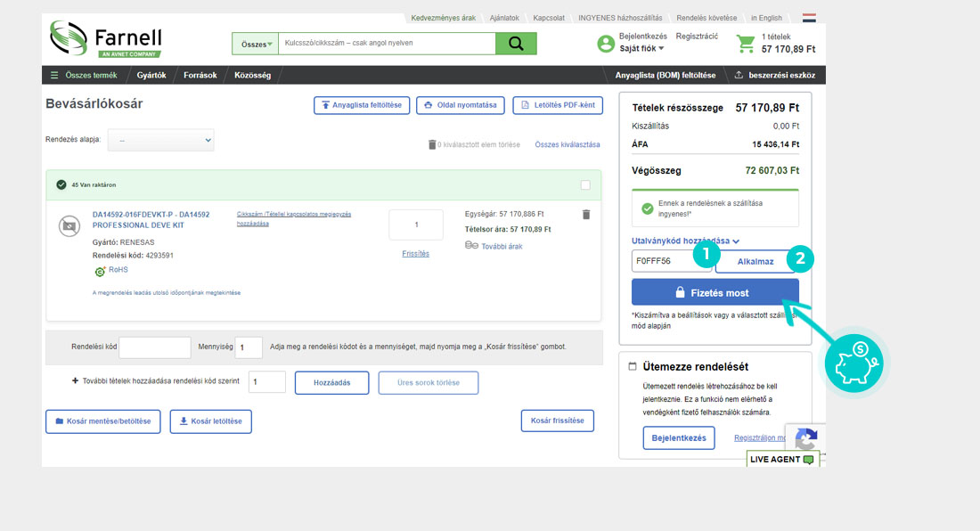Collapse the Utalványkód hozzáadása section
This screenshot has height=531, width=980.
[685, 241]
